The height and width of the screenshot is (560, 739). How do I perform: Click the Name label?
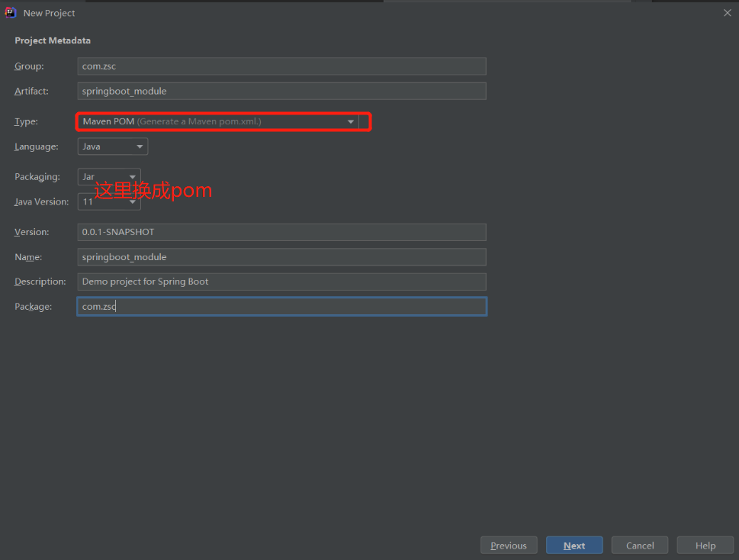click(x=28, y=257)
